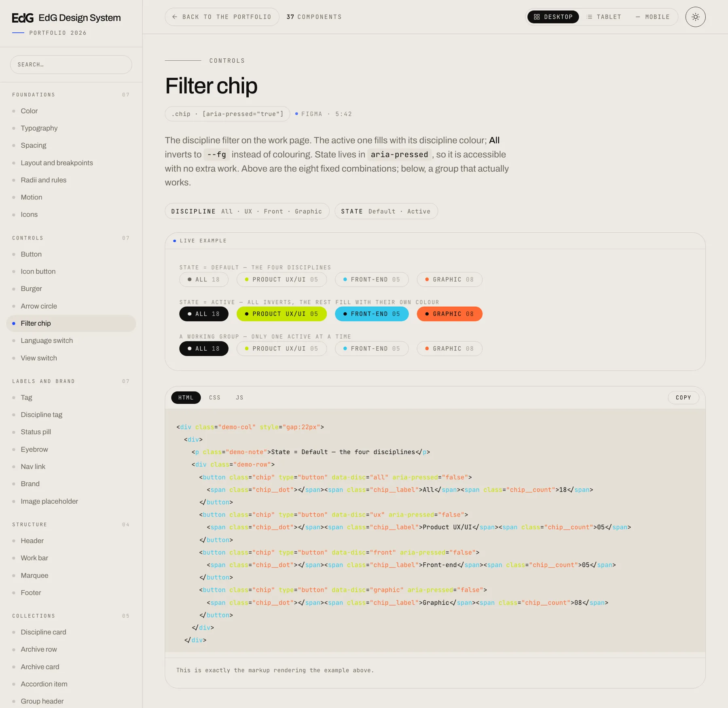Open the CSS code tab
728x708 pixels.
coord(215,398)
